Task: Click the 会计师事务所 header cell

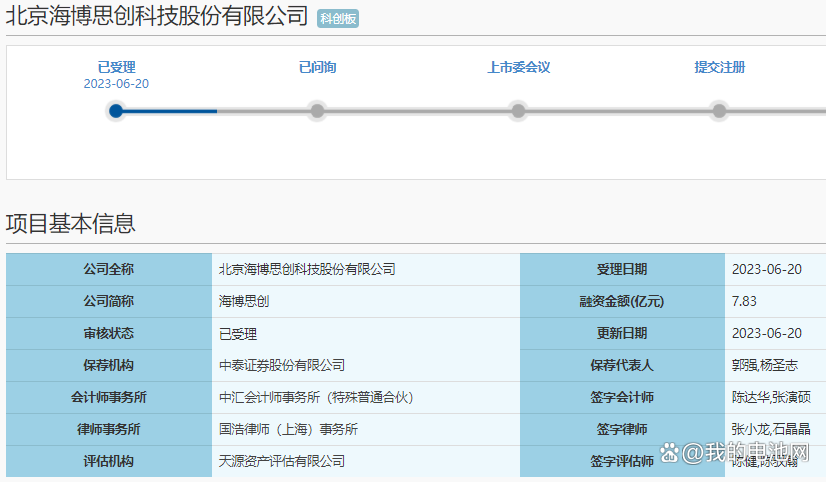Action: pos(109,398)
